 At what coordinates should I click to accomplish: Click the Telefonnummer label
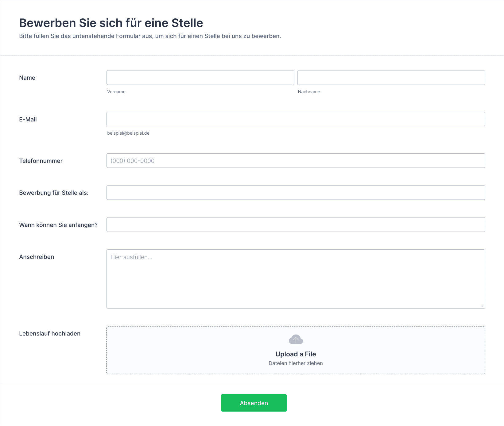pyautogui.click(x=41, y=161)
